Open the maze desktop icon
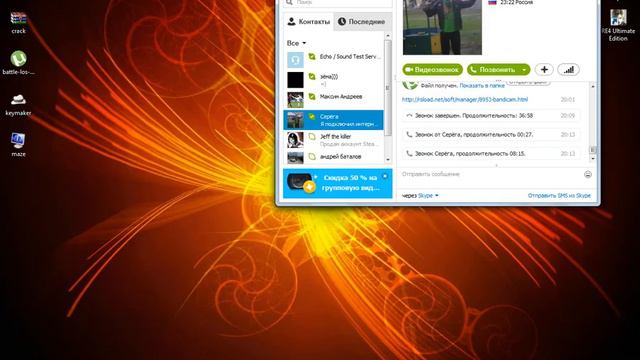Screen dimensions: 640x360 [18, 145]
